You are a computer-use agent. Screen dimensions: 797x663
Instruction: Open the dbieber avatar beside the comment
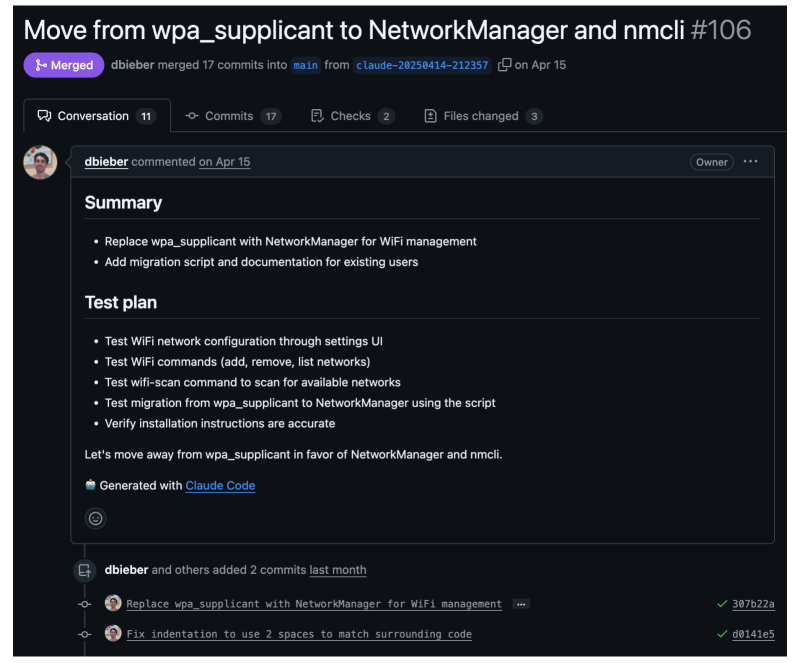coord(40,162)
